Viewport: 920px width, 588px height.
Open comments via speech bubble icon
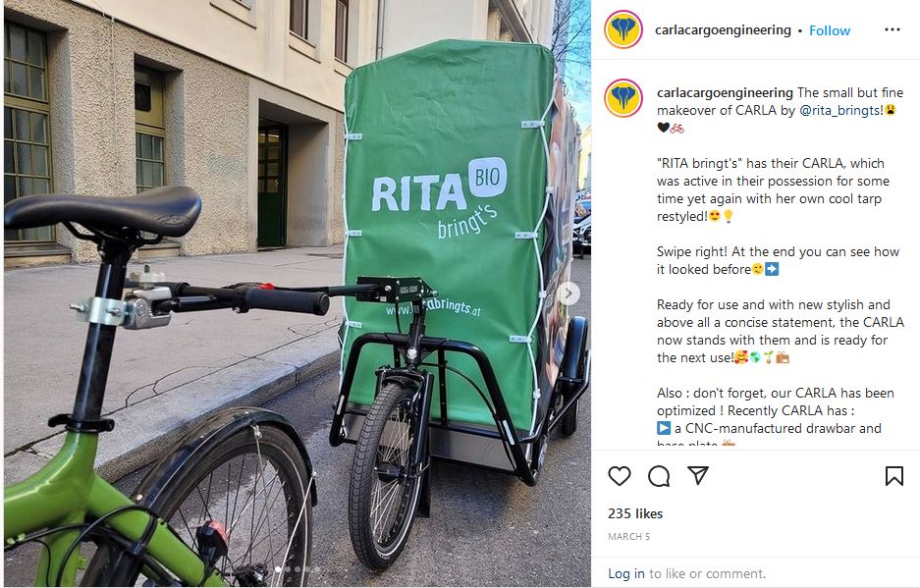pyautogui.click(x=659, y=476)
